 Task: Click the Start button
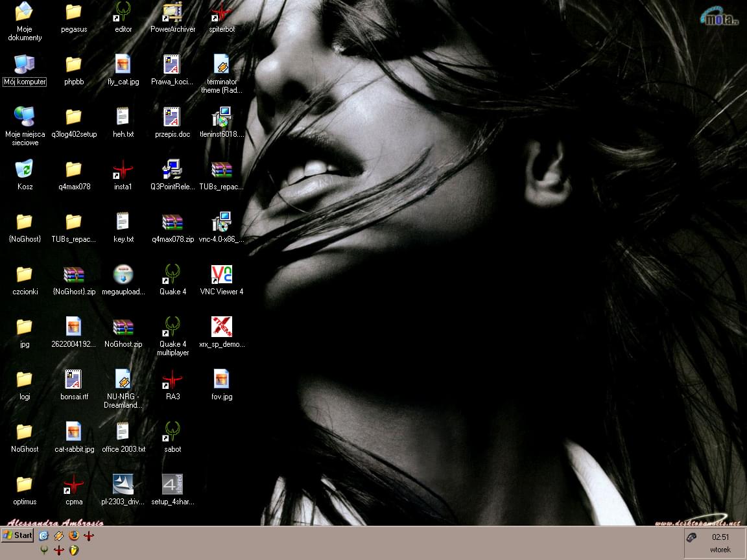coord(18,535)
